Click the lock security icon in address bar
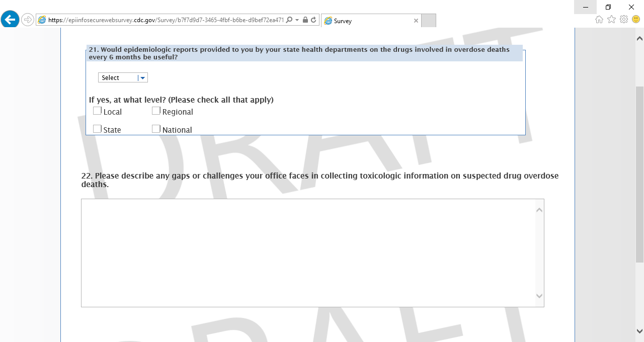The width and height of the screenshot is (644, 342). tap(305, 20)
